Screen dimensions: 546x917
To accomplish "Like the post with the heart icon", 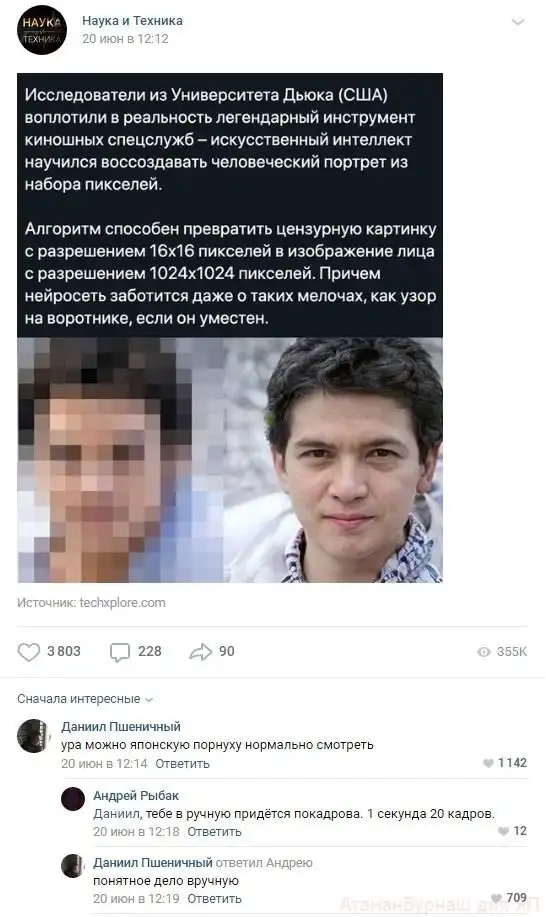I will click(29, 651).
